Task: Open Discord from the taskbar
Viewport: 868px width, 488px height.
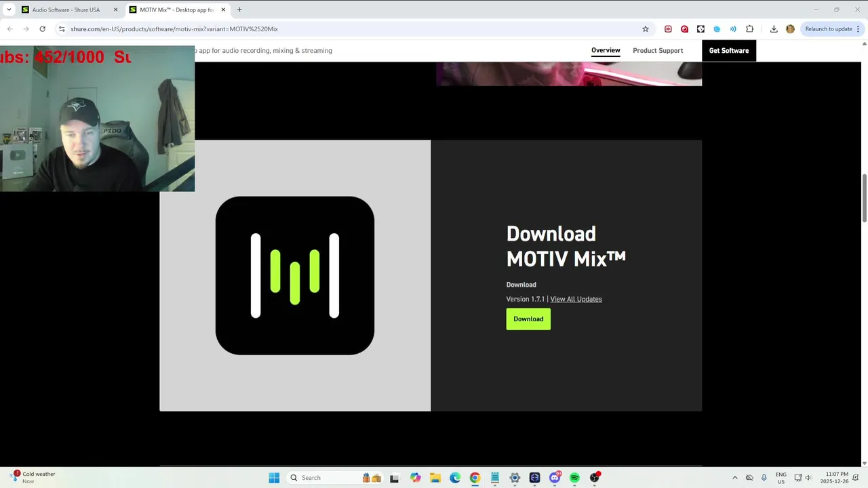Action: click(555, 478)
